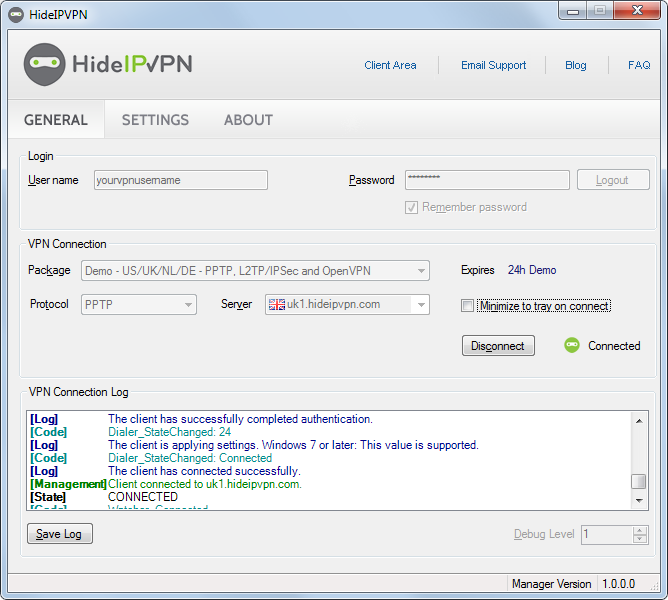The width and height of the screenshot is (668, 600).
Task: Open the Email Support link
Action: coord(493,65)
